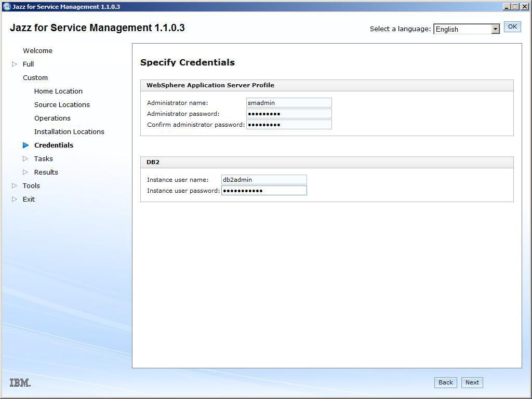Go to Installation Locations step

[69, 131]
